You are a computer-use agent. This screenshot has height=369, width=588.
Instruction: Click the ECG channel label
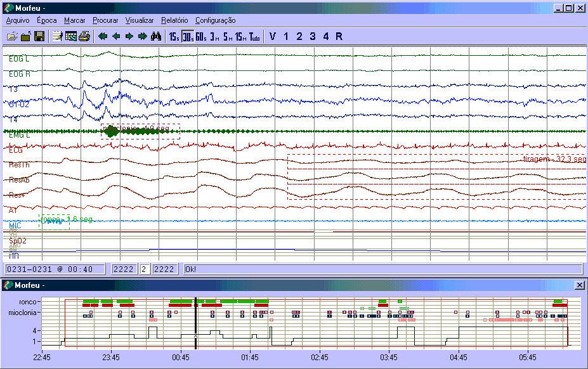(16, 150)
